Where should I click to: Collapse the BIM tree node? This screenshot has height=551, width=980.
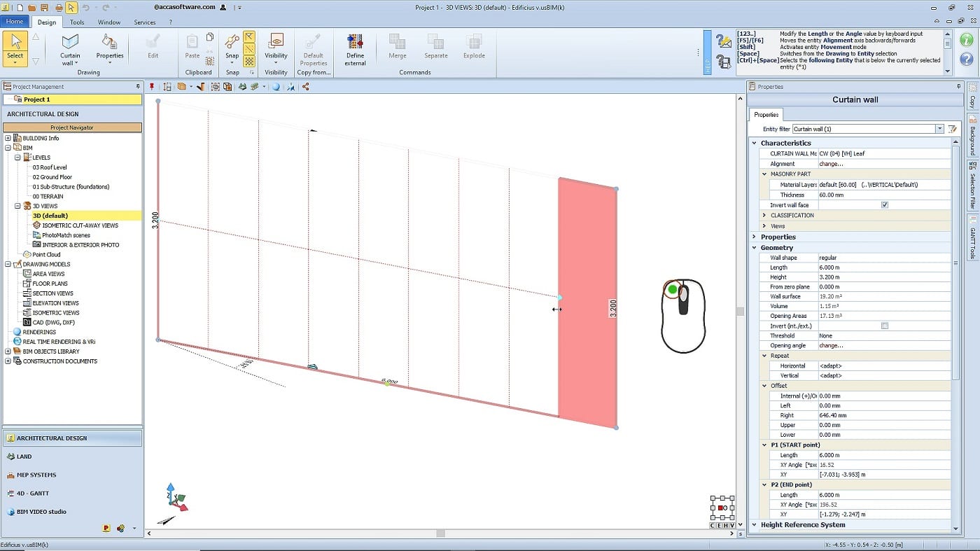[8, 148]
